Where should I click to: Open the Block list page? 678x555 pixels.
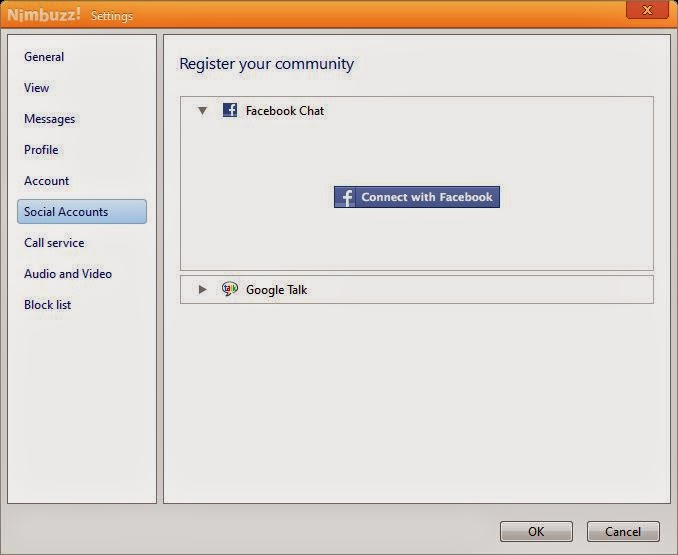coord(48,305)
